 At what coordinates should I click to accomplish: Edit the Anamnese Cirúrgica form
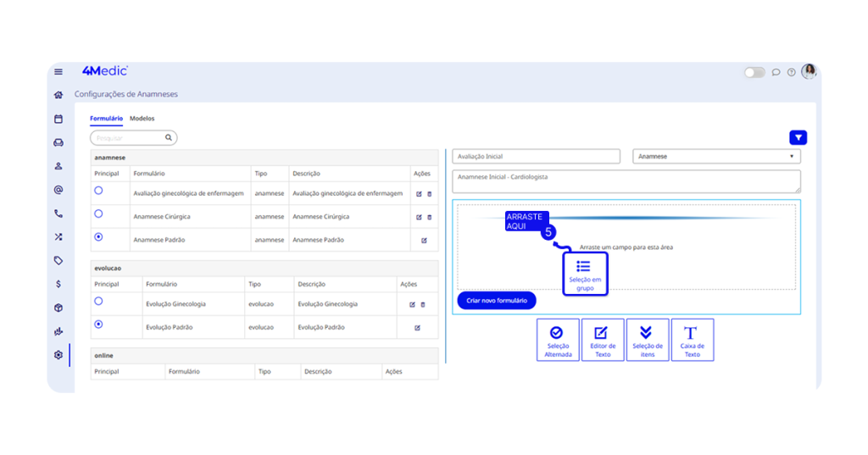pos(419,217)
